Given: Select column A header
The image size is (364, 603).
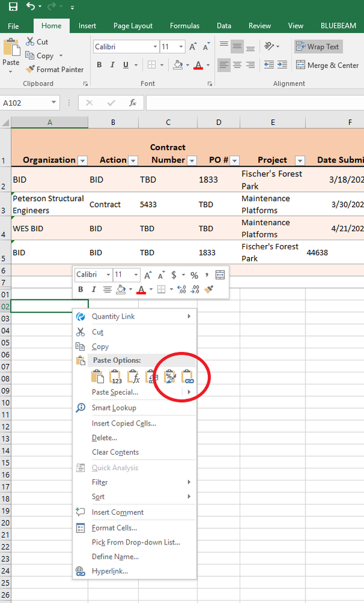Looking at the screenshot, I should [x=49, y=123].
